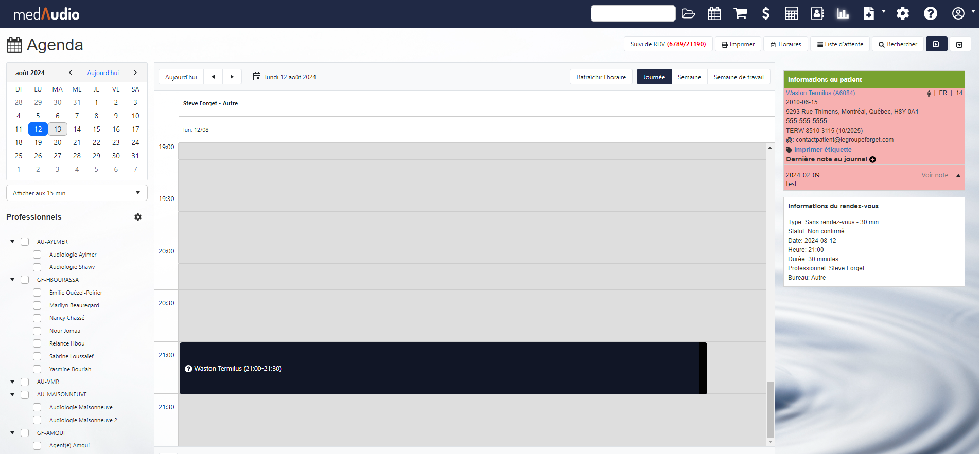
Task: Tick the GF-HBOURASSA group checkbox
Action: (x=25, y=280)
